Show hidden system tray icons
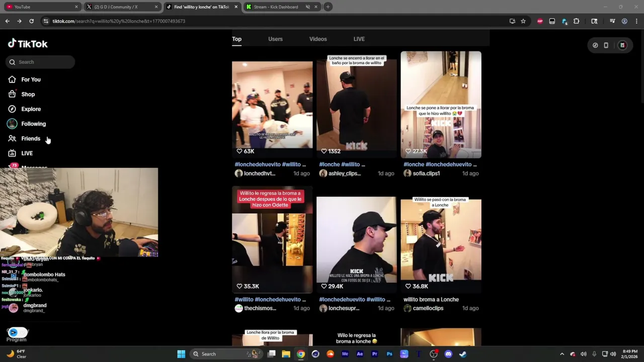The width and height of the screenshot is (644, 362). pyautogui.click(x=562, y=354)
